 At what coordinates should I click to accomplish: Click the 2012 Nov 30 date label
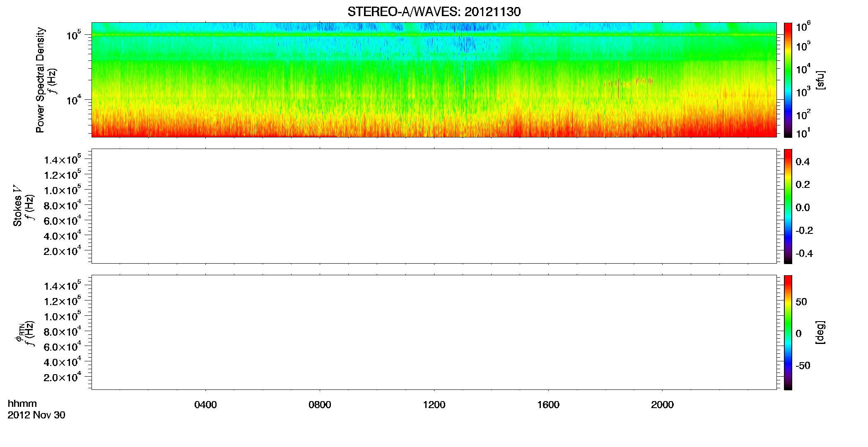click(36, 415)
